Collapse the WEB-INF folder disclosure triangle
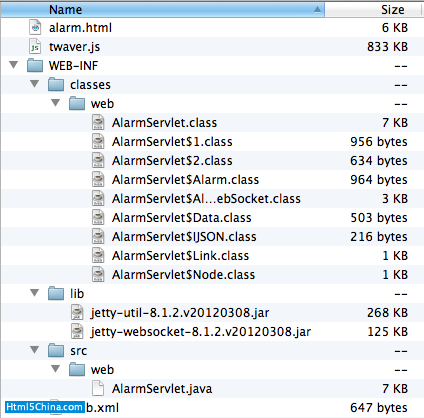Screen dimensions: 424x418 tap(14, 65)
